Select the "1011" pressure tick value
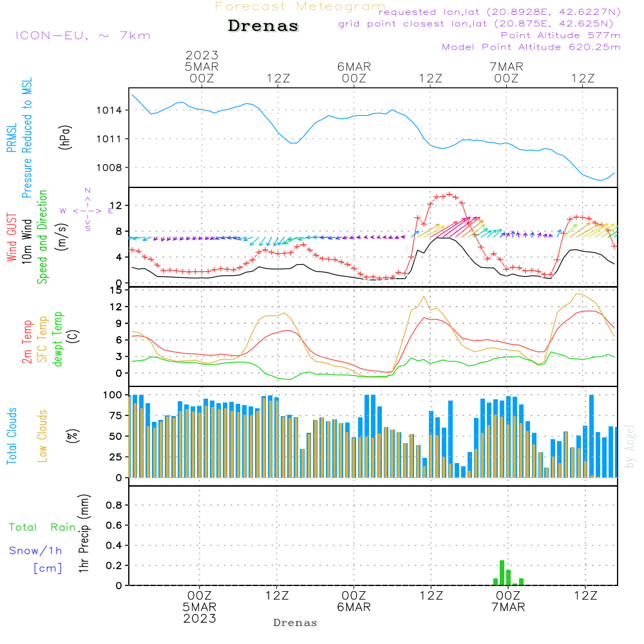Screen dimensions: 644x644 (109, 139)
